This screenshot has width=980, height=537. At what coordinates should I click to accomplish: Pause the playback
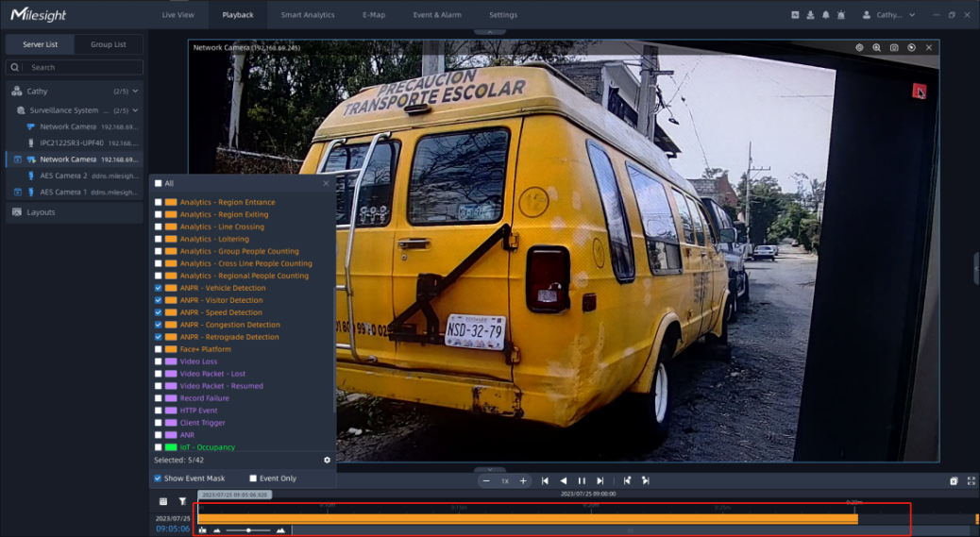pyautogui.click(x=582, y=480)
